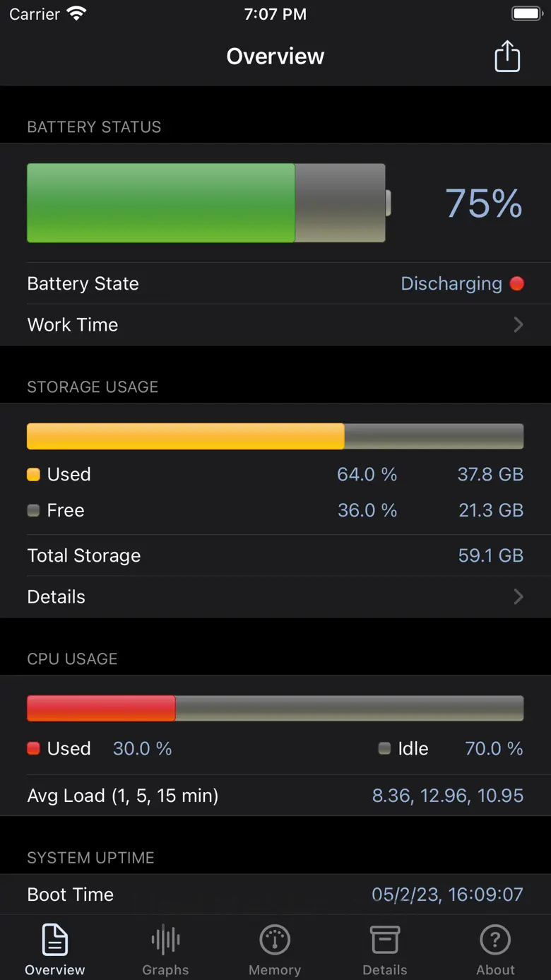The image size is (551, 980).
Task: Tap the Boot Time row
Action: point(275,895)
